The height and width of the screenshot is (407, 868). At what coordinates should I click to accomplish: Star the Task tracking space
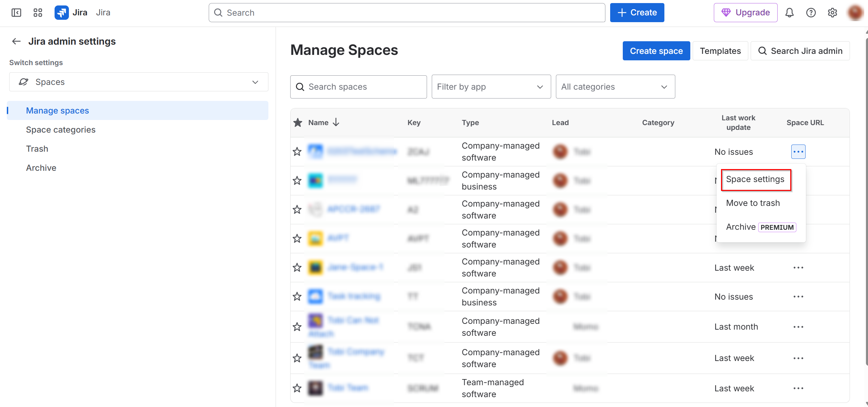pos(297,297)
